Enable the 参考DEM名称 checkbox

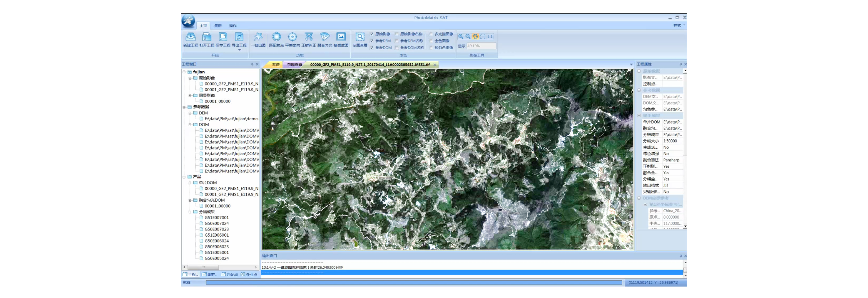point(397,41)
